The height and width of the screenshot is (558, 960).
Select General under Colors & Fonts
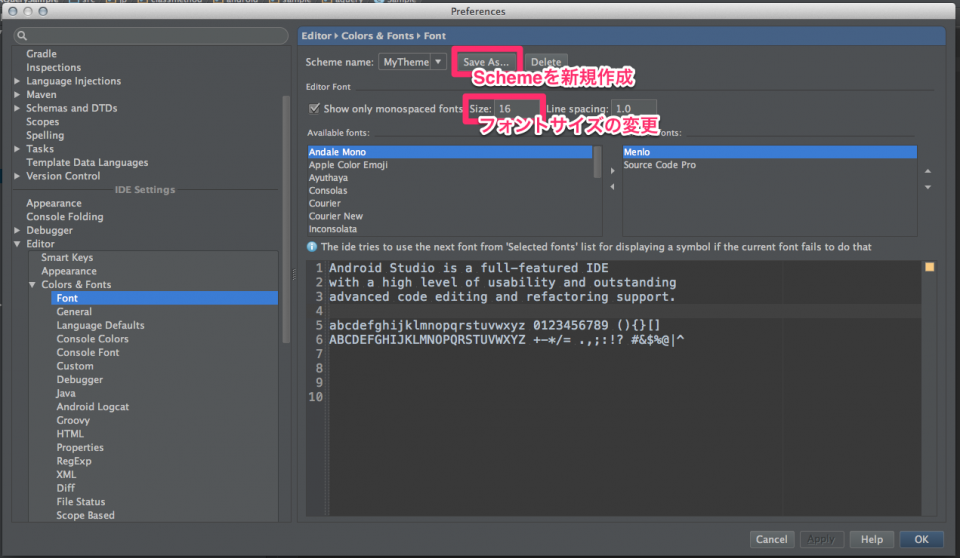(74, 312)
